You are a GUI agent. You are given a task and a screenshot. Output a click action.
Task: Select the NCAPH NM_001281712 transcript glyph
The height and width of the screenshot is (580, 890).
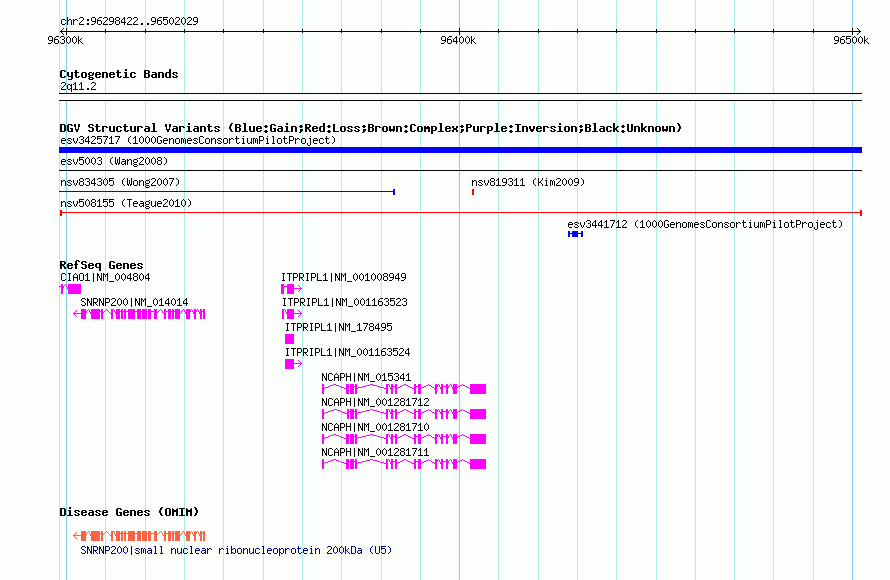404,414
